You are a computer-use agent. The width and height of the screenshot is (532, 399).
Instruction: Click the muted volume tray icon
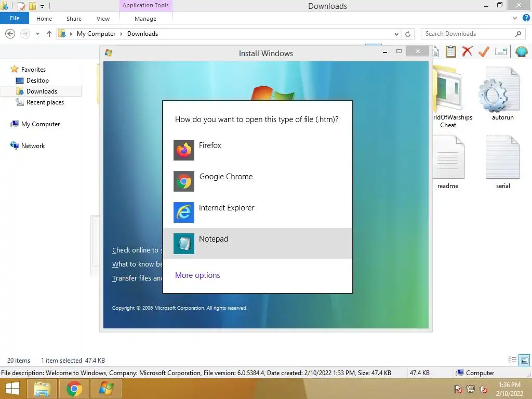click(483, 389)
